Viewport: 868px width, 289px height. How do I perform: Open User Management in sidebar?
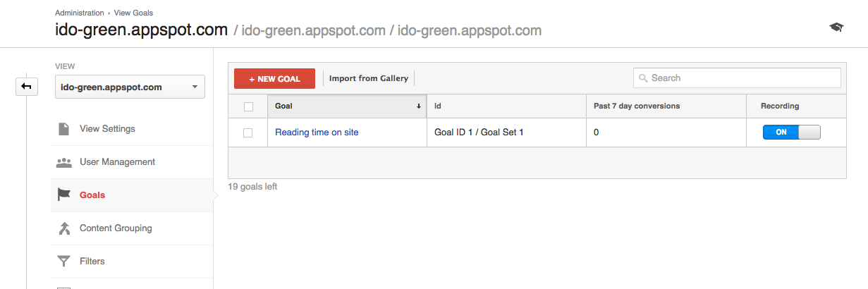point(117,162)
